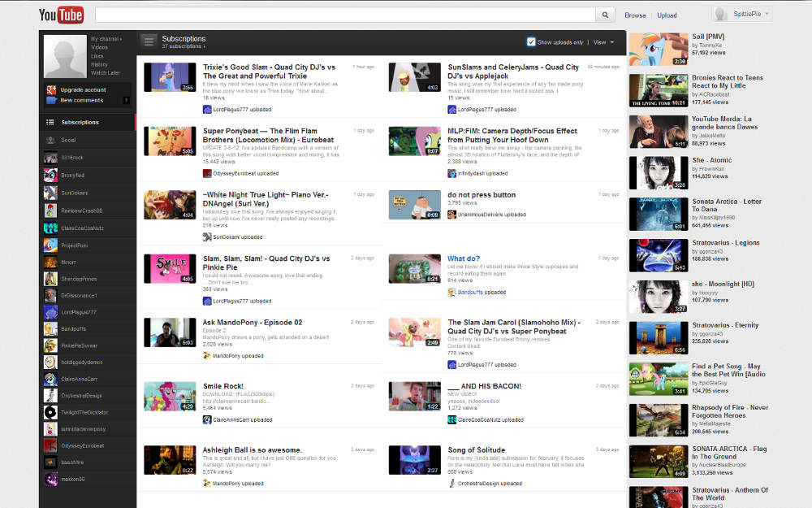812x508 pixels.
Task: Open Watch Later in the profile menu
Action: tap(106, 73)
